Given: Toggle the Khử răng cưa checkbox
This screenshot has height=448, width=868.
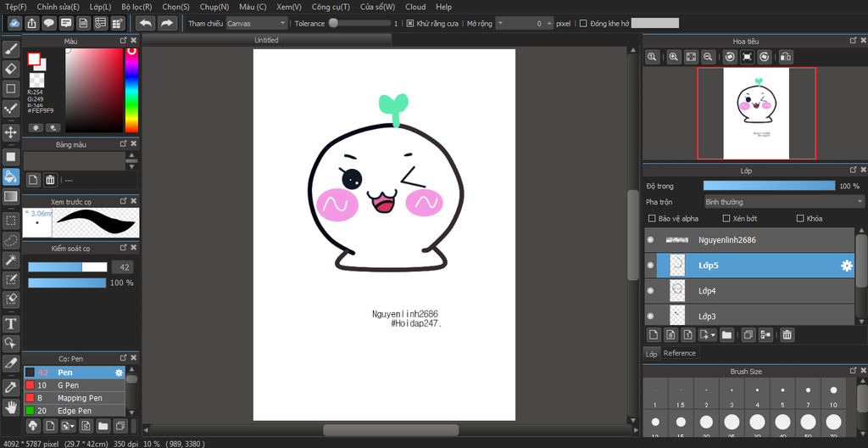Looking at the screenshot, I should pos(410,23).
